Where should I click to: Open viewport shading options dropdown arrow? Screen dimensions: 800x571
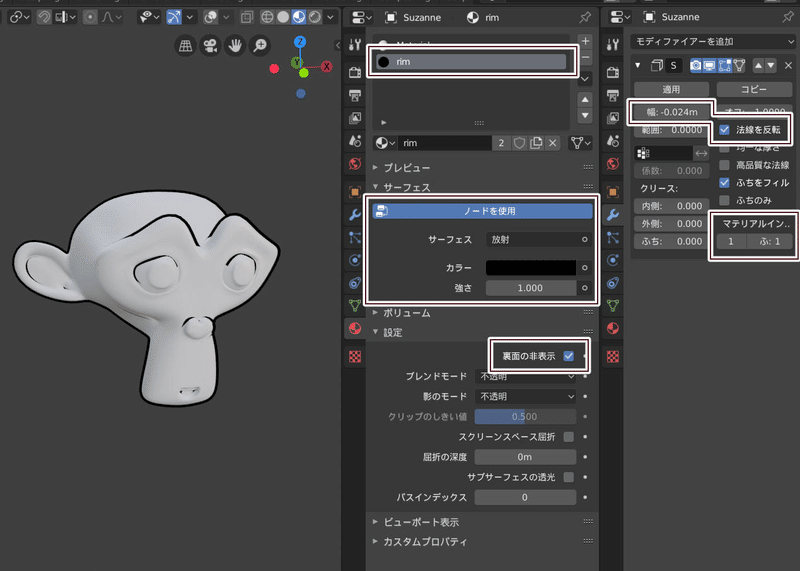pos(331,17)
